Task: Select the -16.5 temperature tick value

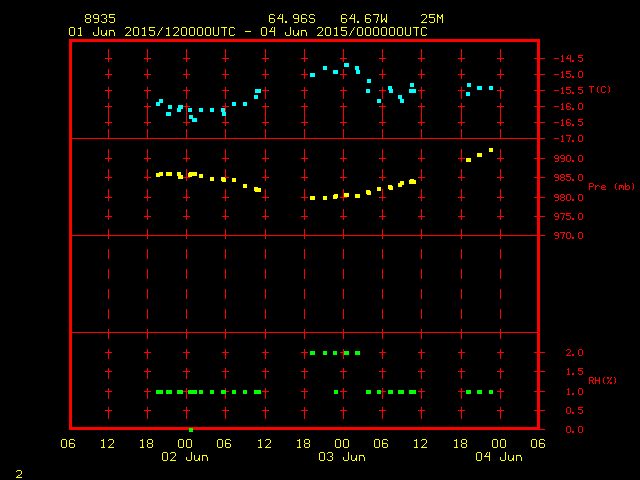Action: tap(569, 123)
